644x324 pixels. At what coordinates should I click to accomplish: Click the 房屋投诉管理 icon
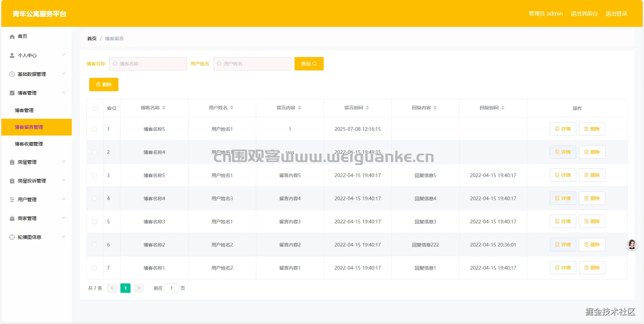coord(12,181)
